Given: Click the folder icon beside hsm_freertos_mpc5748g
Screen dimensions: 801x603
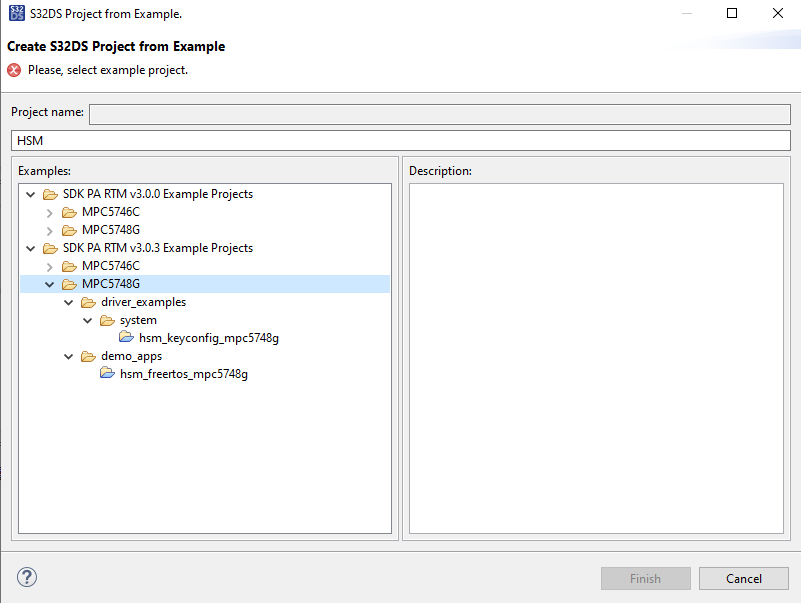Looking at the screenshot, I should coord(107,373).
